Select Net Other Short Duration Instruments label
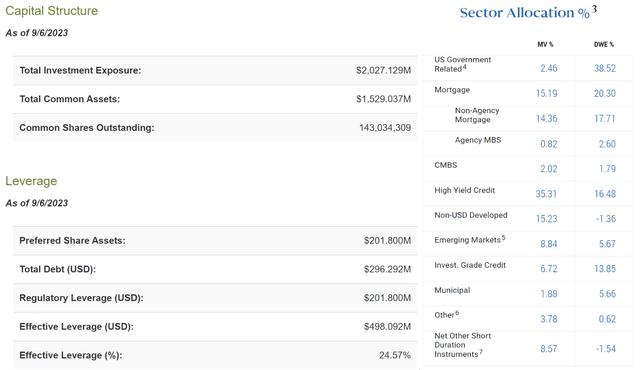Screen dimensions: 640x370 click(x=462, y=345)
